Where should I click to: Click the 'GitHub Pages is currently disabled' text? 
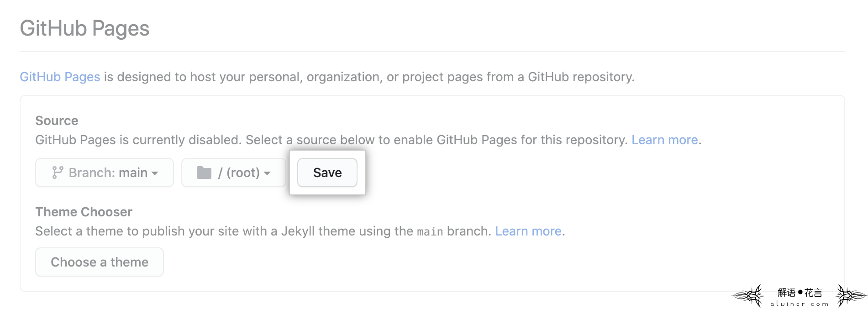click(138, 140)
